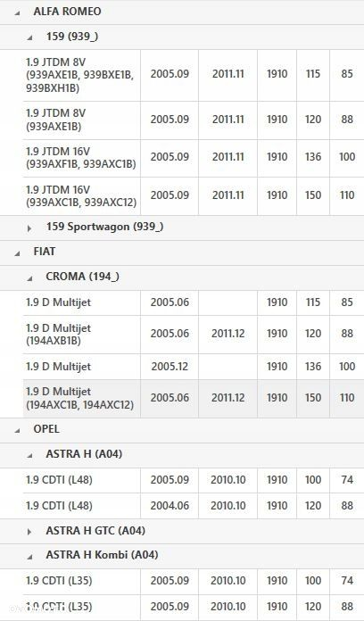The height and width of the screenshot is (621, 364).
Task: Click first 1.9 CDTI (L35) row
Action: coord(194,581)
